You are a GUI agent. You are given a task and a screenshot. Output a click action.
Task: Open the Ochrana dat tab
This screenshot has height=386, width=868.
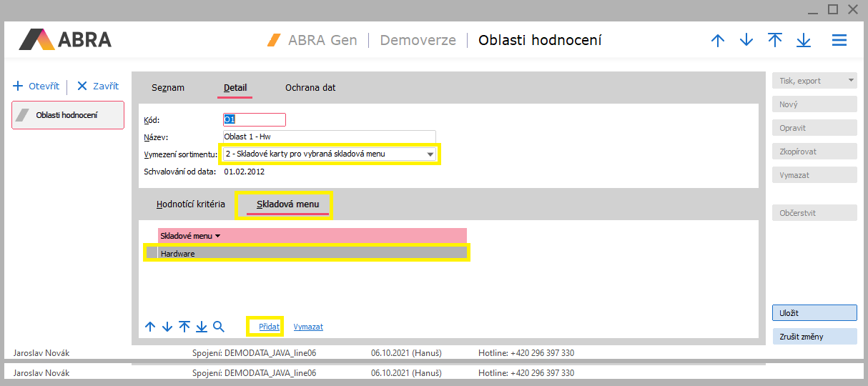tap(310, 88)
